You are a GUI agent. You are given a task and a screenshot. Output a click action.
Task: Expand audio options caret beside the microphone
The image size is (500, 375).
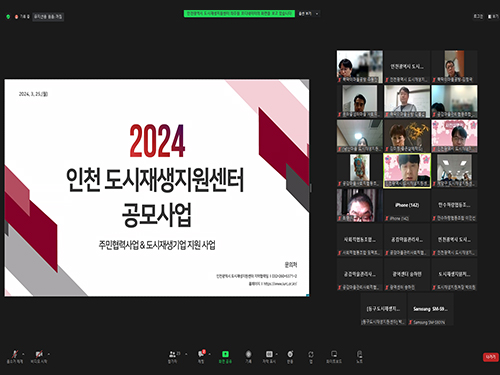coord(23,354)
